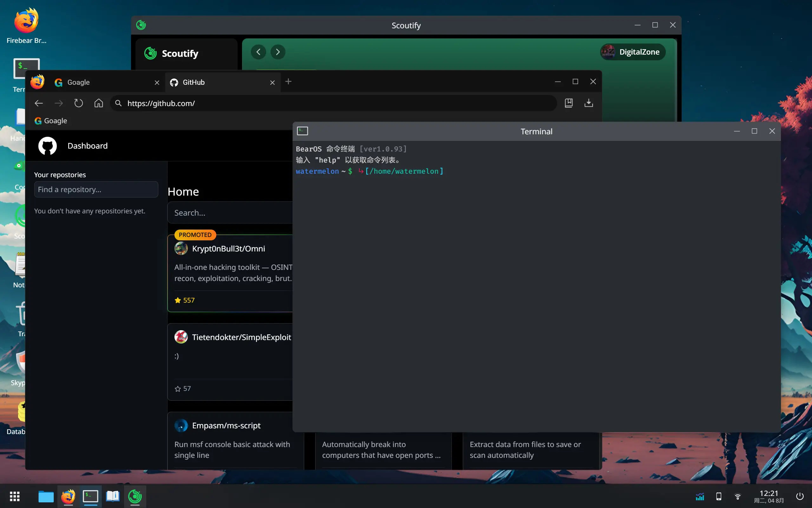Open the clock showing 12:21
The image size is (812, 508).
pyautogui.click(x=769, y=496)
